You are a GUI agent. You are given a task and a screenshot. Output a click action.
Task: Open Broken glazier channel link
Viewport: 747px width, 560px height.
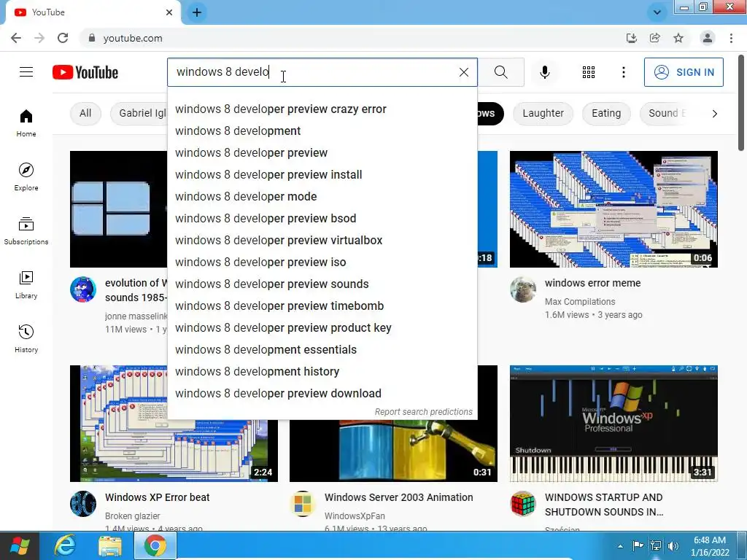click(133, 516)
